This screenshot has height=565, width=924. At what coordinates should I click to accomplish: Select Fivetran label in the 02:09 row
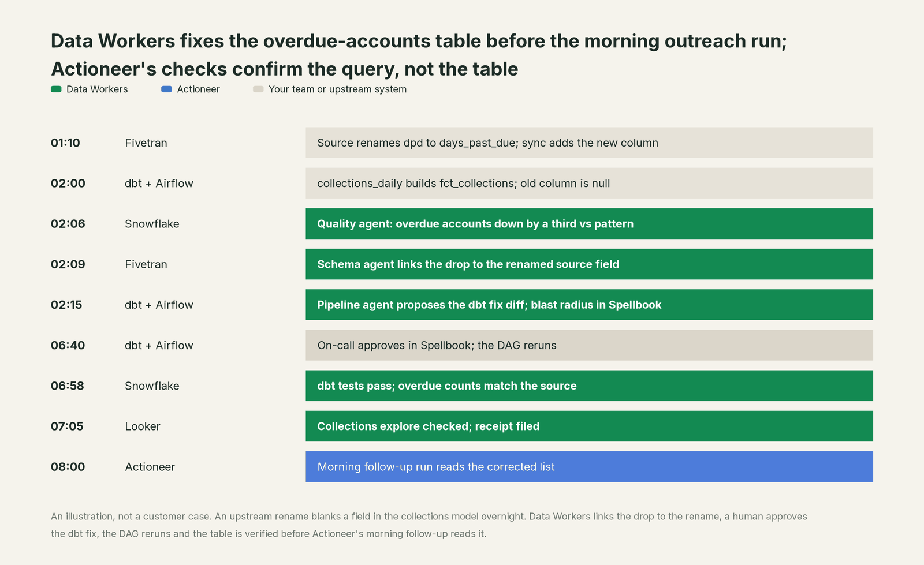(x=146, y=264)
